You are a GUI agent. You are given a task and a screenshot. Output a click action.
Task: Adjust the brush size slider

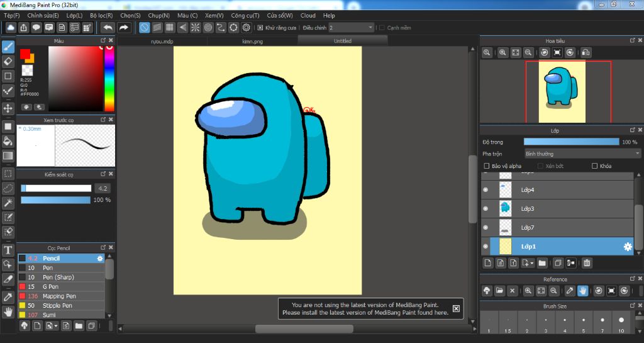click(56, 188)
